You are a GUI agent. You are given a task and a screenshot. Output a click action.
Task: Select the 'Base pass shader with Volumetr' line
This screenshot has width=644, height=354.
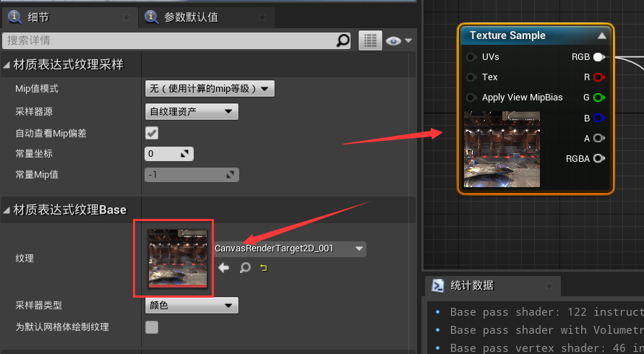coord(546,330)
